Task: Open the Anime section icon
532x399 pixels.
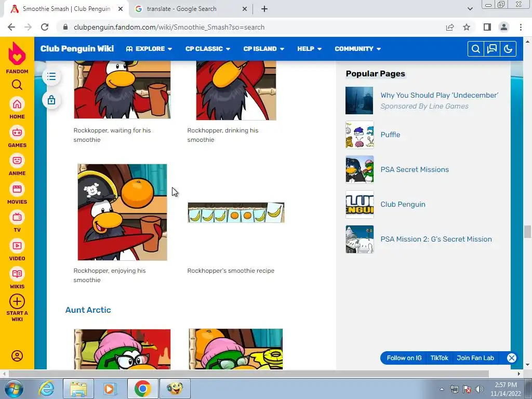Action: 17,161
